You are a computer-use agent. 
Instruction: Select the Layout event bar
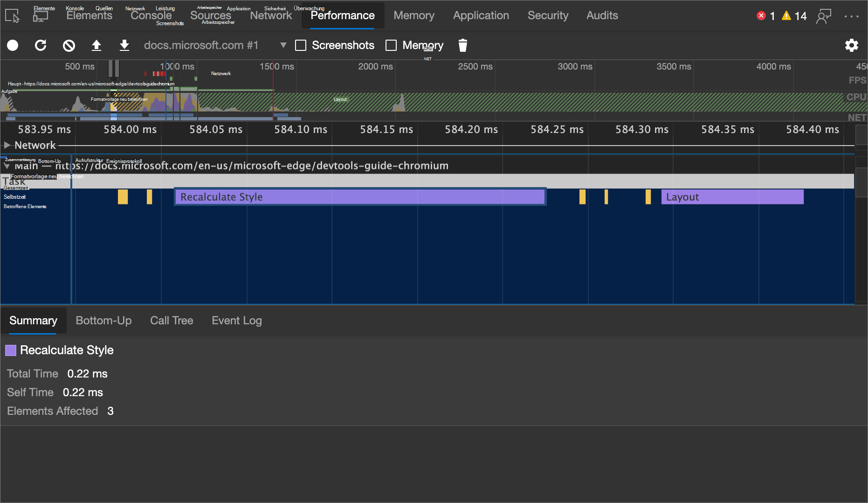[x=732, y=197]
